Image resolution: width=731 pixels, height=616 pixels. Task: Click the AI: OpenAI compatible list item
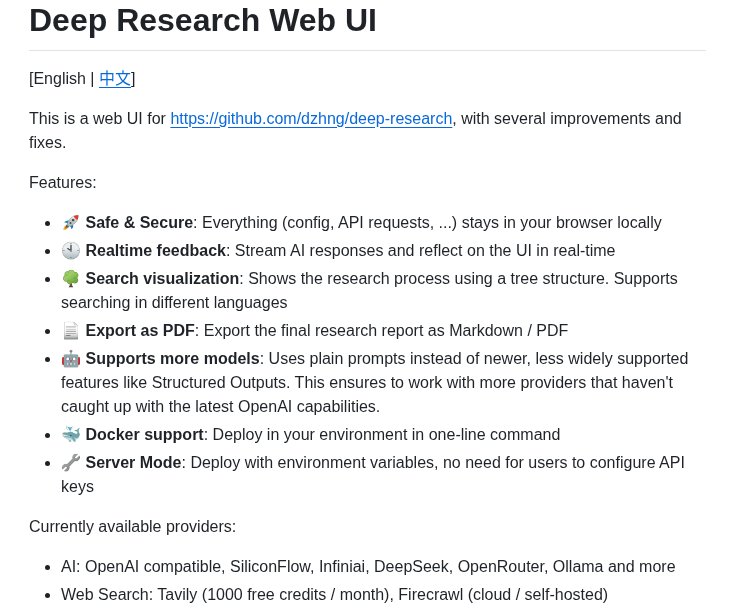point(368,567)
